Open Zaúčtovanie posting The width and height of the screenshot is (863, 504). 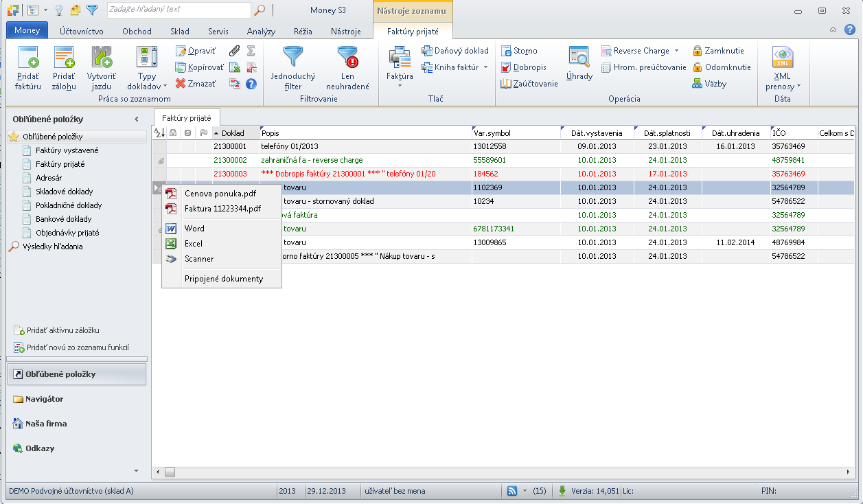coord(529,84)
